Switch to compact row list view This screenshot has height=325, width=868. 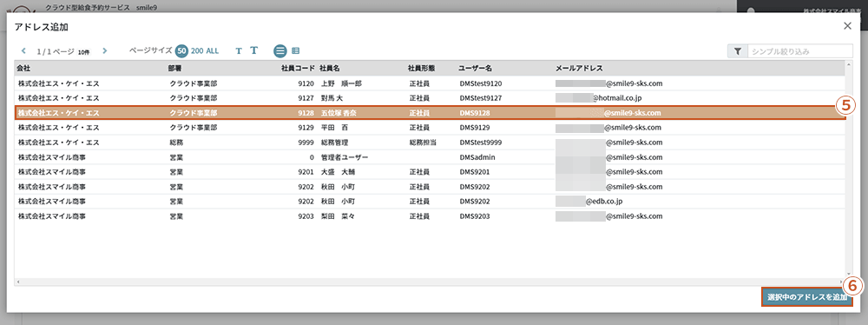(296, 51)
